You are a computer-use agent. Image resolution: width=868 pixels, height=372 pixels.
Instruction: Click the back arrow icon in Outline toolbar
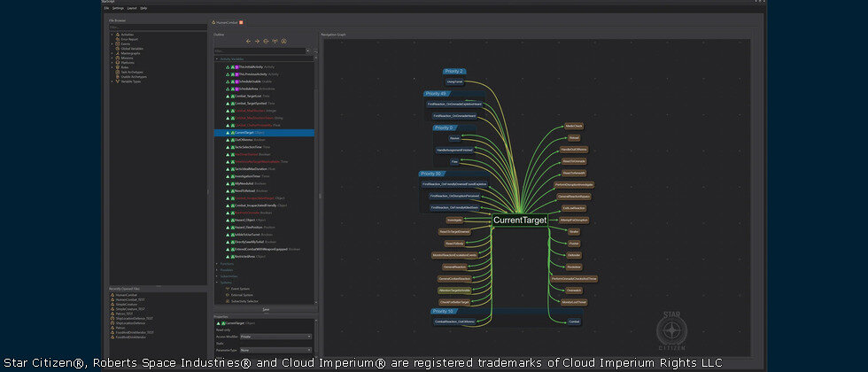[x=249, y=41]
